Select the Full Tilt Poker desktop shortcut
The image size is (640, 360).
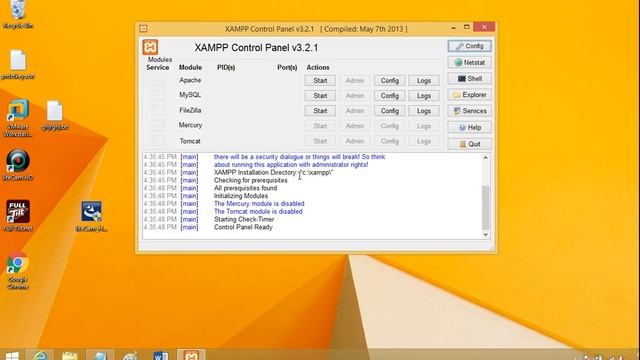18,216
